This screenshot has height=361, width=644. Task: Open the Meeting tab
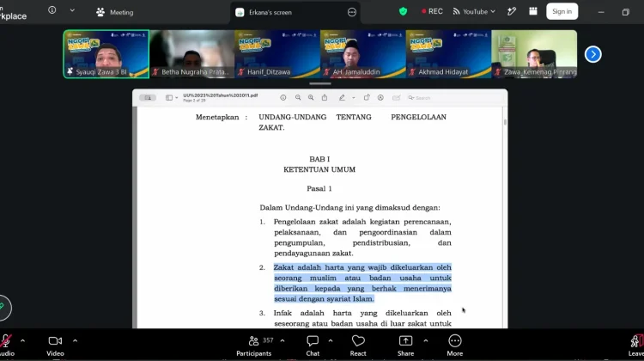[x=114, y=12]
